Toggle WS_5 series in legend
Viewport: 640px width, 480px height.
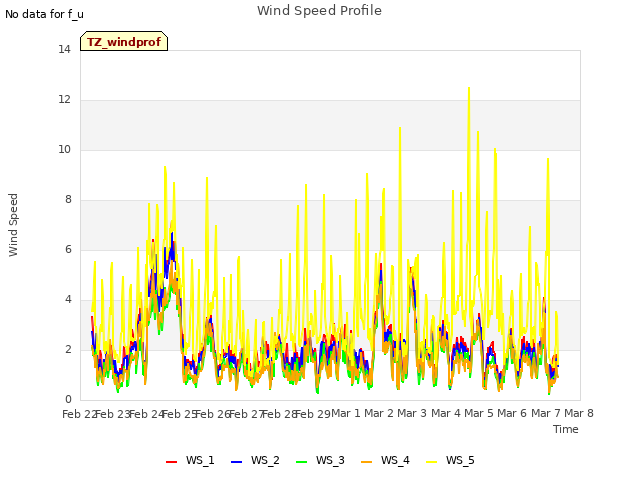coord(450,460)
